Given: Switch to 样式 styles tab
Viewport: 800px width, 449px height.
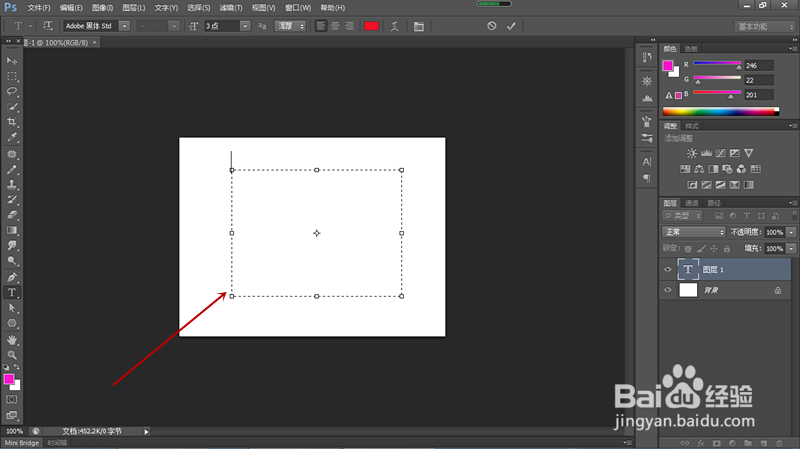Looking at the screenshot, I should point(692,126).
